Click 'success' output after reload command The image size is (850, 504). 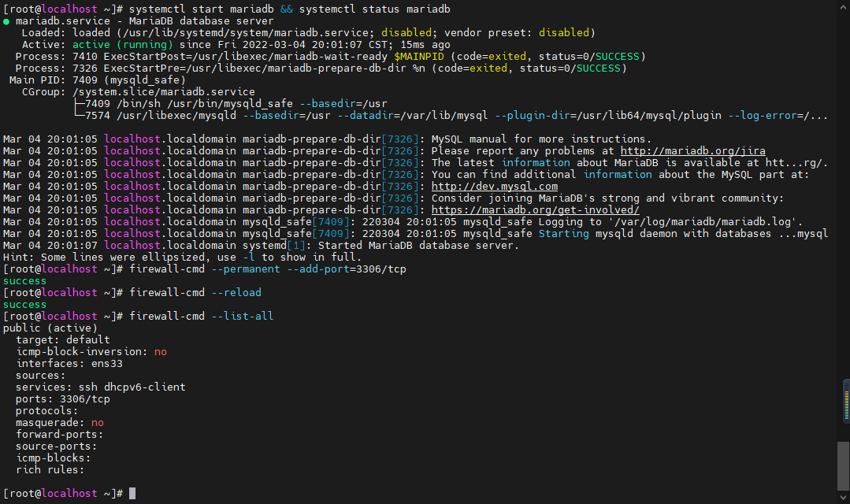25,305
